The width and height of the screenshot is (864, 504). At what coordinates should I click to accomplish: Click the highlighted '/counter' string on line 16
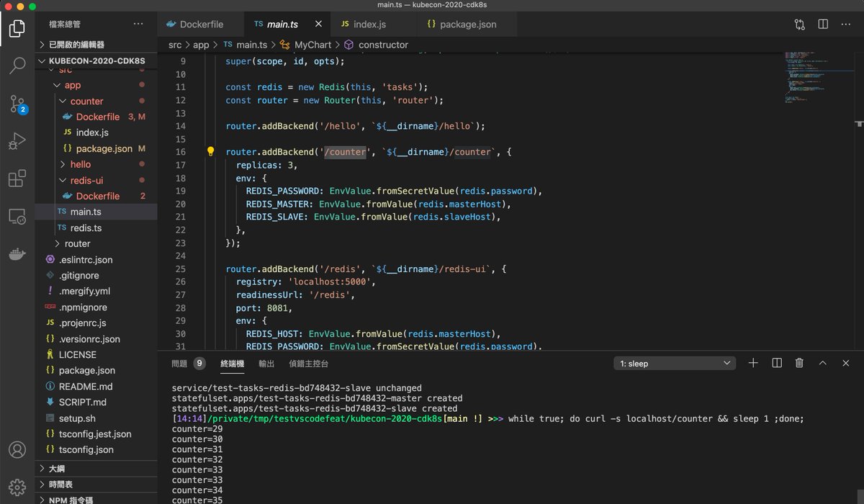[x=345, y=152]
